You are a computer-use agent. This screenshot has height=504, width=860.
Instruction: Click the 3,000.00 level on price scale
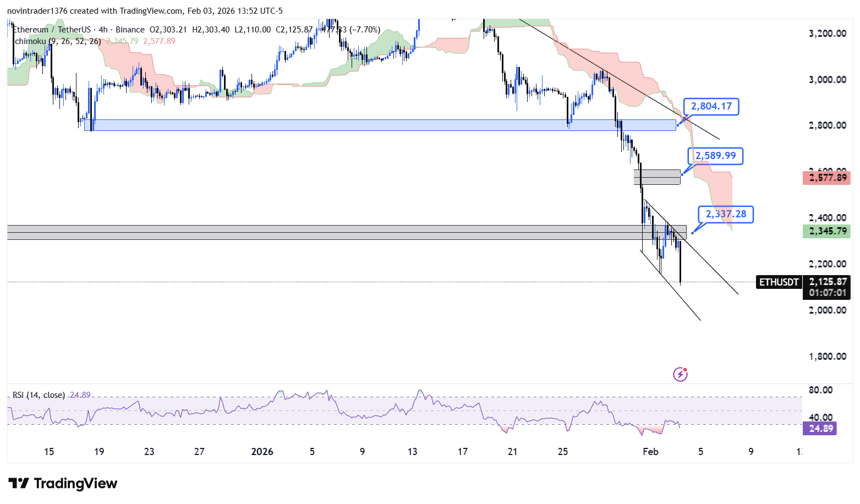pos(827,80)
